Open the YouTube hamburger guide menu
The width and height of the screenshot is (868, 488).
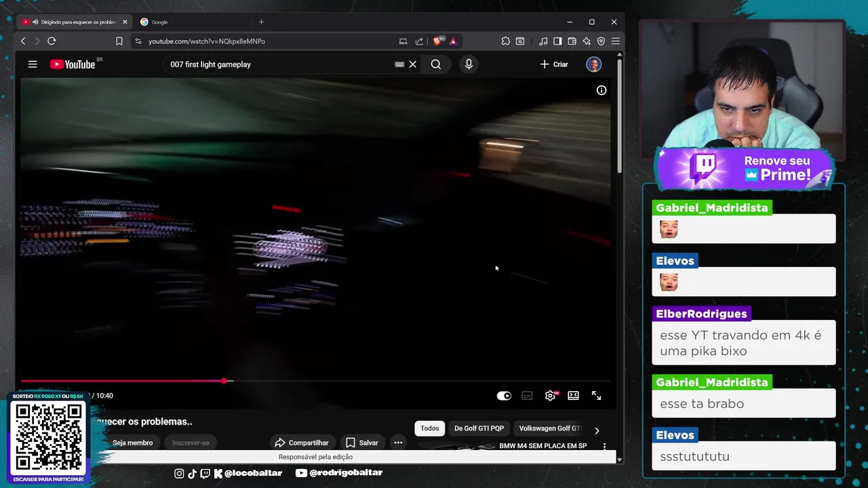point(33,64)
